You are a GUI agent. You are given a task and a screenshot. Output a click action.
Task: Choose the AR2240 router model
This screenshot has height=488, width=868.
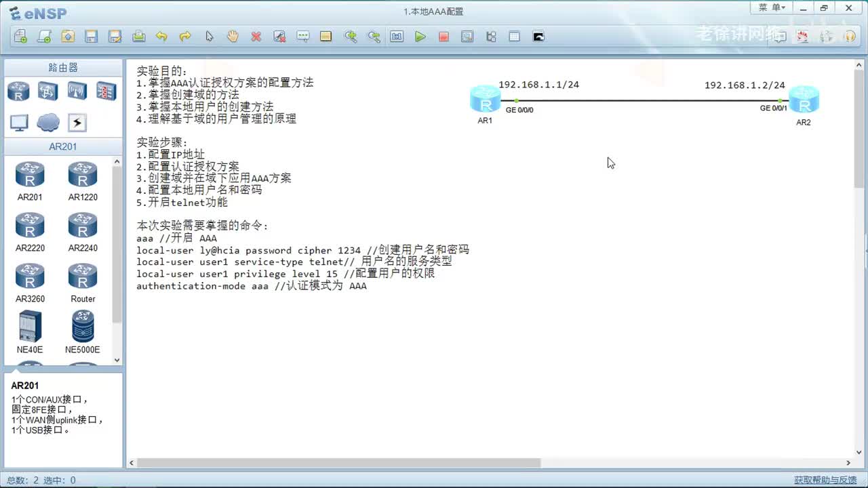pyautogui.click(x=83, y=232)
